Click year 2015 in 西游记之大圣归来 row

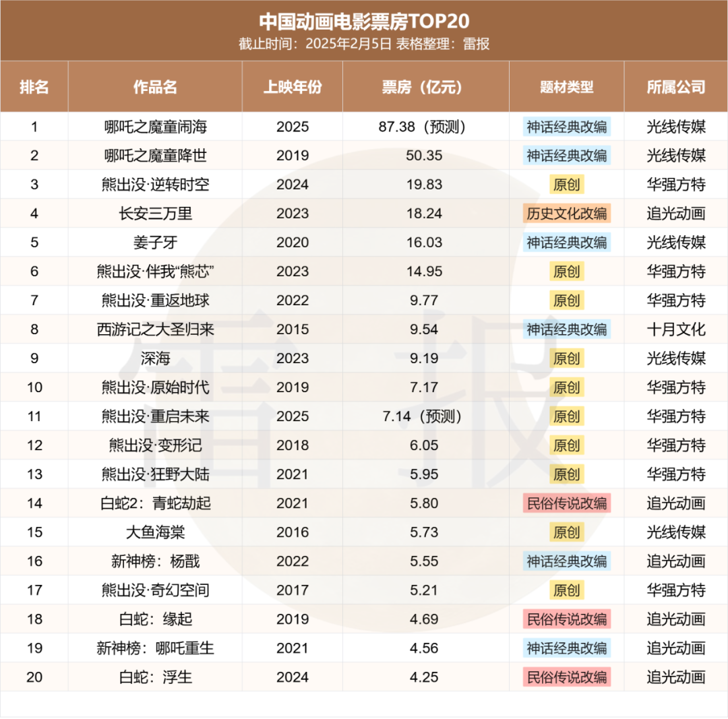(293, 330)
